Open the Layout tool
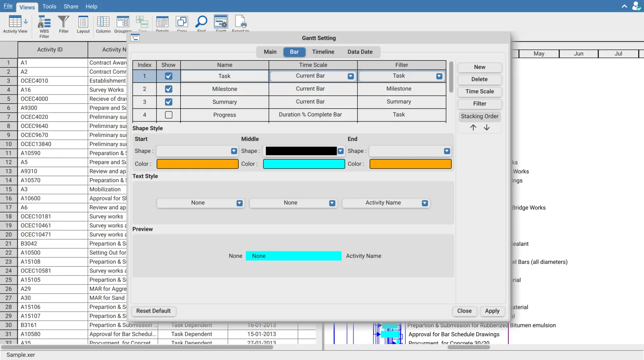 [83, 24]
